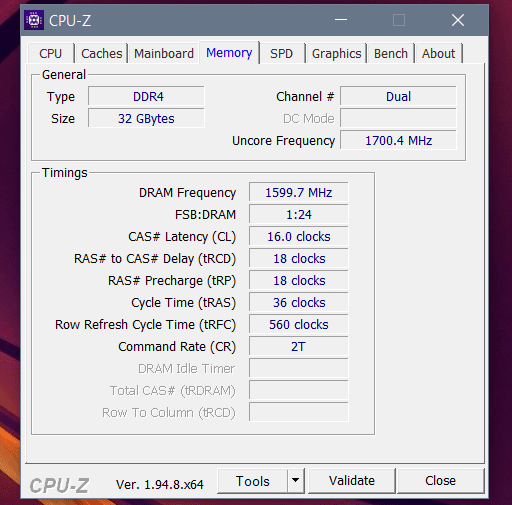
Task: Click the CAS# Latency value 16.0 clocks
Action: (299, 237)
